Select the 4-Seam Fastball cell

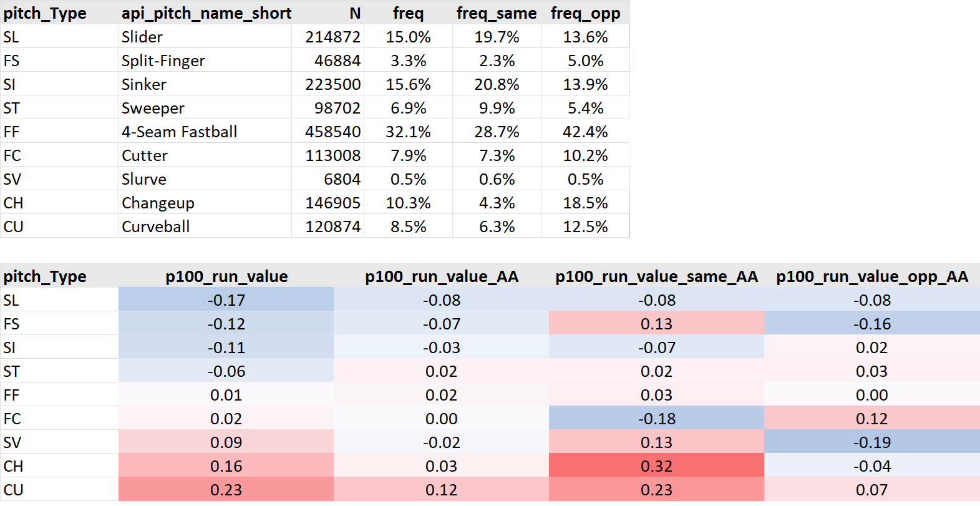(180, 132)
